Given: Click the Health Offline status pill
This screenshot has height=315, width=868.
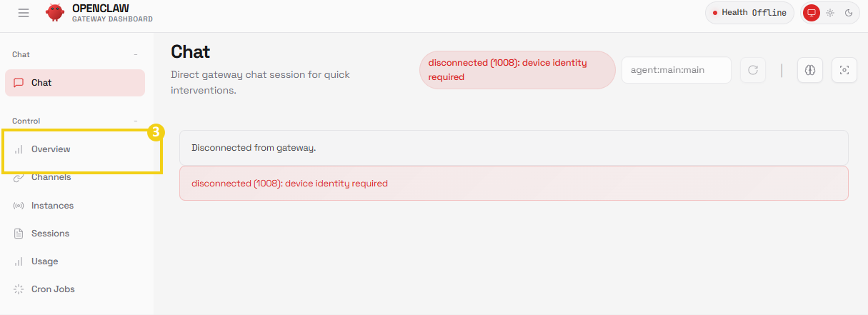Looking at the screenshot, I should point(749,13).
